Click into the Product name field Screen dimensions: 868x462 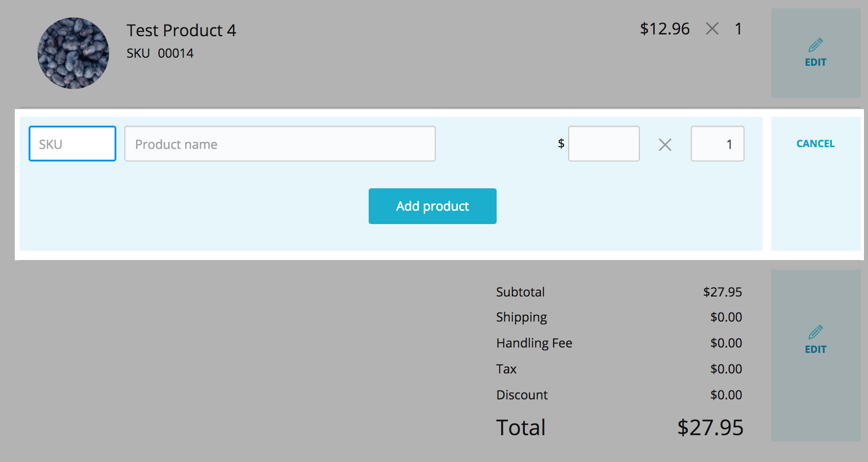[x=280, y=144]
